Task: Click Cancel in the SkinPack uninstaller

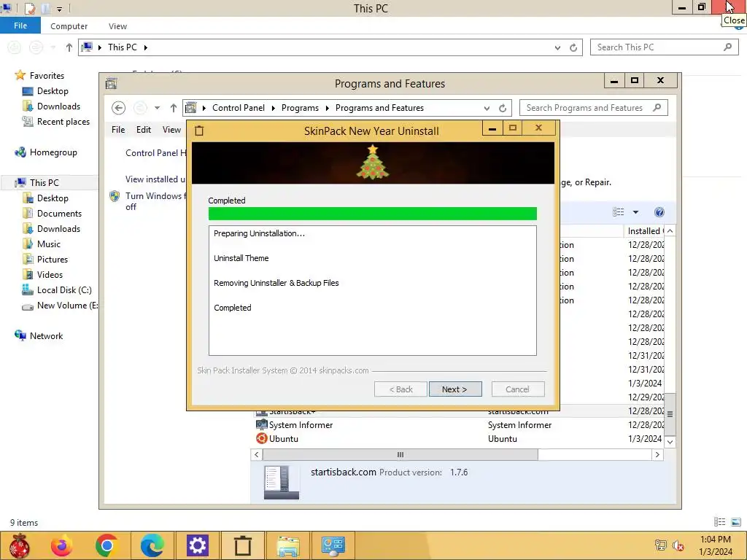Action: [x=517, y=389]
